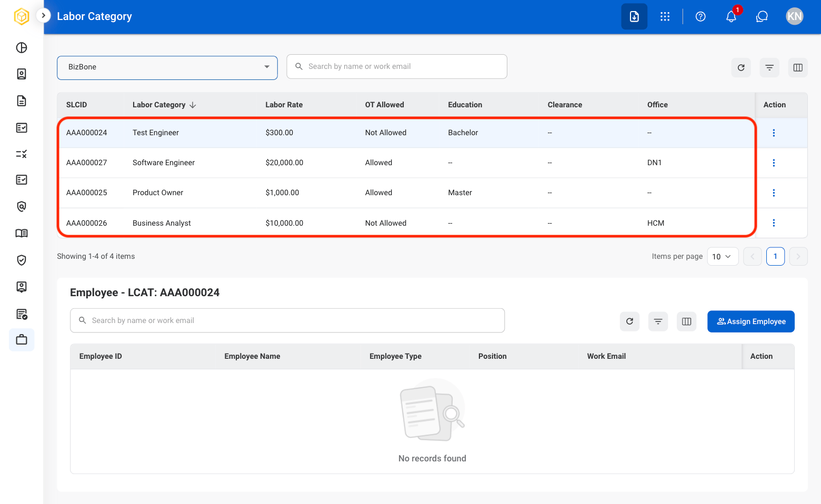The image size is (821, 504).
Task: Open action menu for Product Owner row
Action: click(774, 193)
